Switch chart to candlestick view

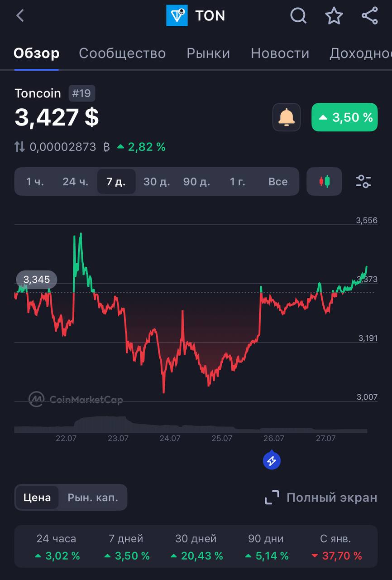[324, 182]
